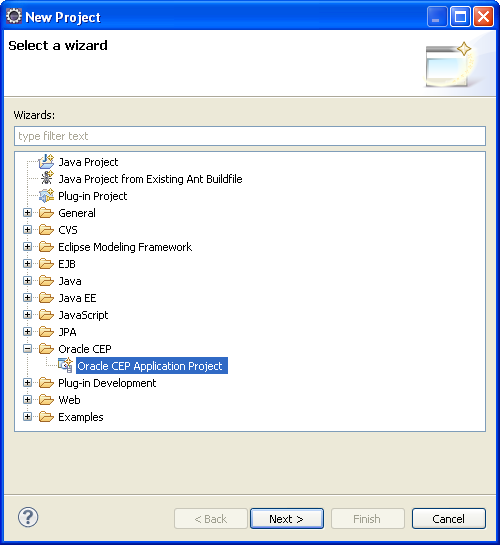Click the Java folder icon
The height and width of the screenshot is (545, 500).
[46, 281]
